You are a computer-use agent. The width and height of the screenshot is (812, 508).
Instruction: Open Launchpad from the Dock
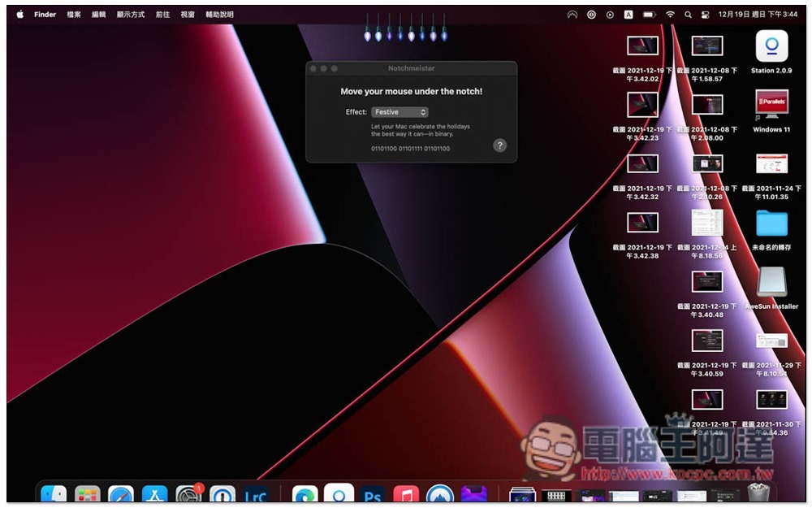click(88, 495)
